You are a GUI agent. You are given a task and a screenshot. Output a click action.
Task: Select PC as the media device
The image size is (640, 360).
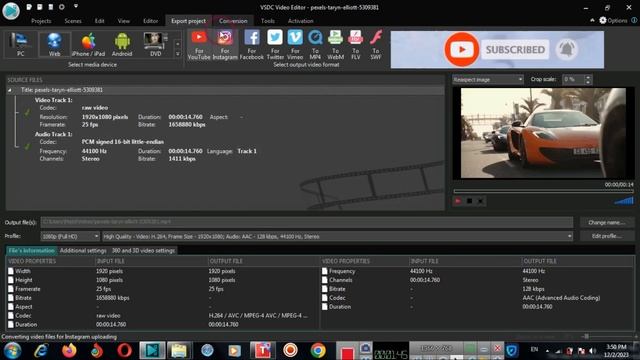coord(20,44)
